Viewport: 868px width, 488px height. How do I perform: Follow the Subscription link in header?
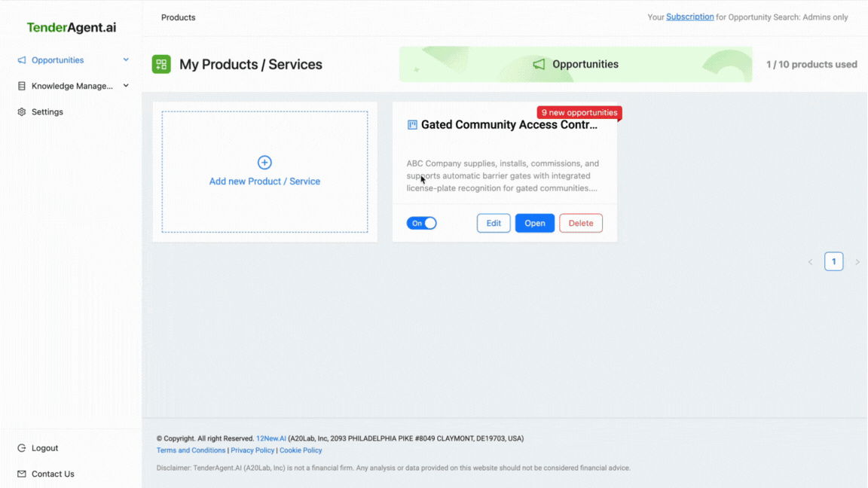689,17
